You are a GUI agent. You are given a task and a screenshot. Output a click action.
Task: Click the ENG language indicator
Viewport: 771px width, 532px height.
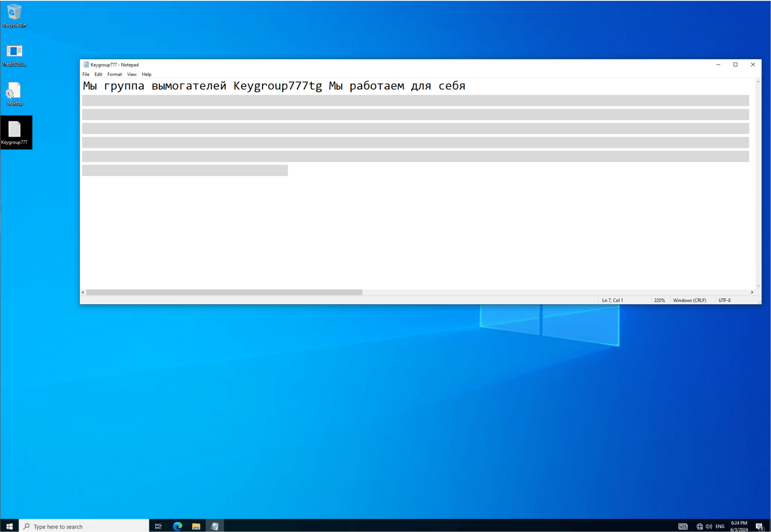[x=720, y=526]
